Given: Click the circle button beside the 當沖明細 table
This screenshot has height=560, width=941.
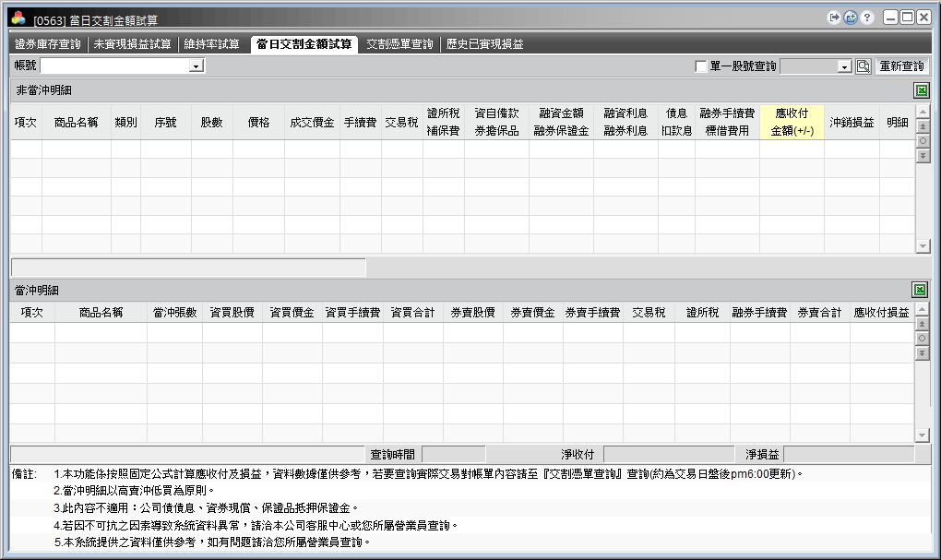Looking at the screenshot, I should (x=923, y=339).
